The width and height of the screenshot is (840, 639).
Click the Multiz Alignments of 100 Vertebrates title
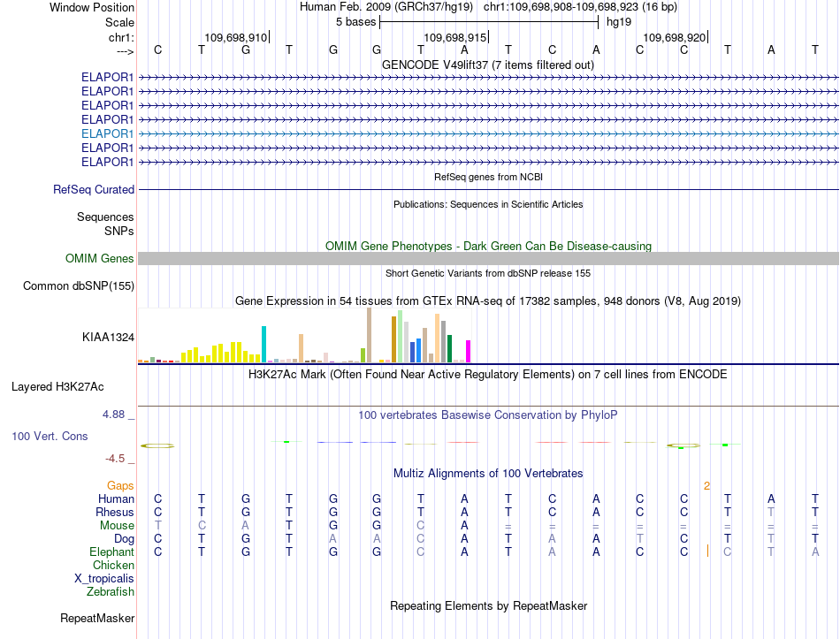pos(488,474)
